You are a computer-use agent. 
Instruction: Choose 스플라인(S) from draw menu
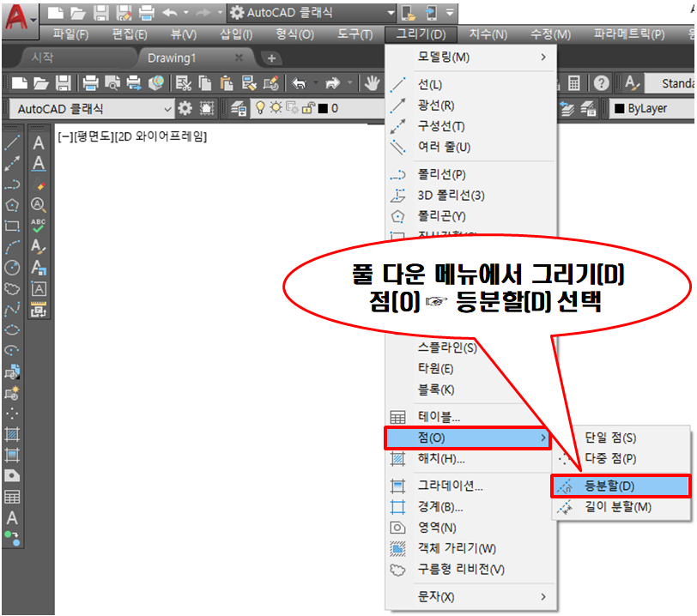[447, 347]
